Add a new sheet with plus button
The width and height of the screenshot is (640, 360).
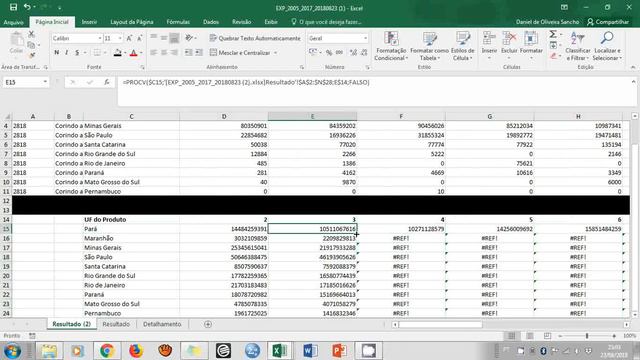tap(208, 324)
